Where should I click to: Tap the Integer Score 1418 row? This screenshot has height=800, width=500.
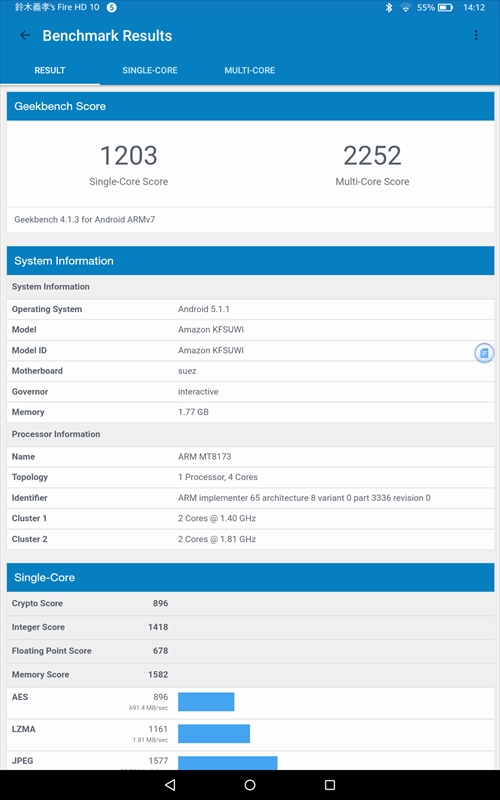tap(251, 627)
